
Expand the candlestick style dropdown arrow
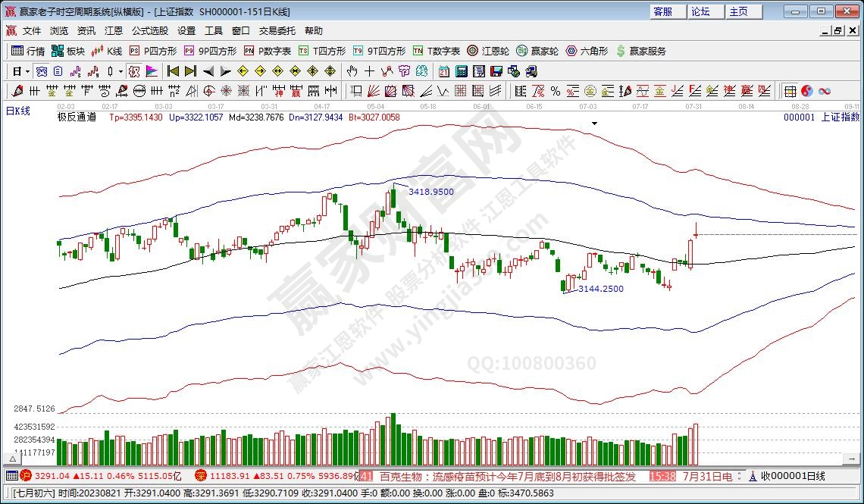click(x=121, y=71)
